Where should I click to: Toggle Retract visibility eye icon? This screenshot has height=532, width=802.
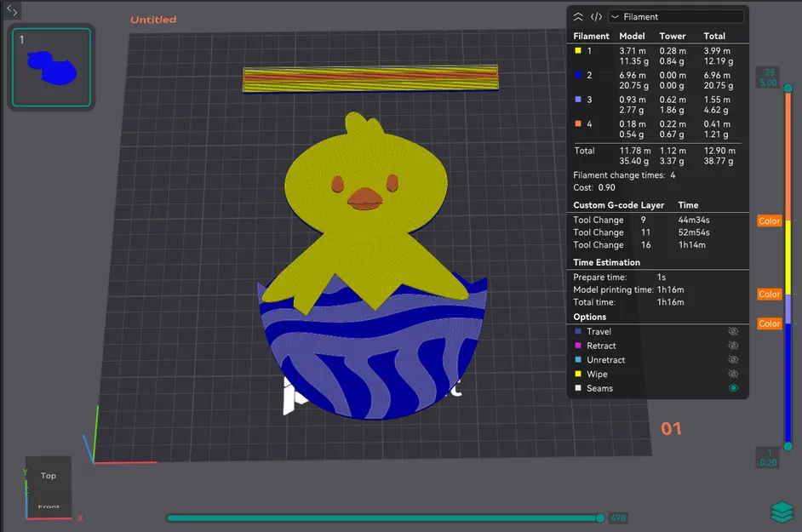point(733,346)
